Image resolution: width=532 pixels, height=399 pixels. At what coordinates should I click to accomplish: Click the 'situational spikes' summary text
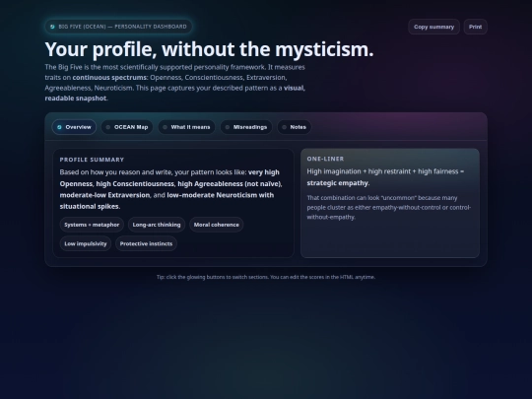(x=90, y=206)
